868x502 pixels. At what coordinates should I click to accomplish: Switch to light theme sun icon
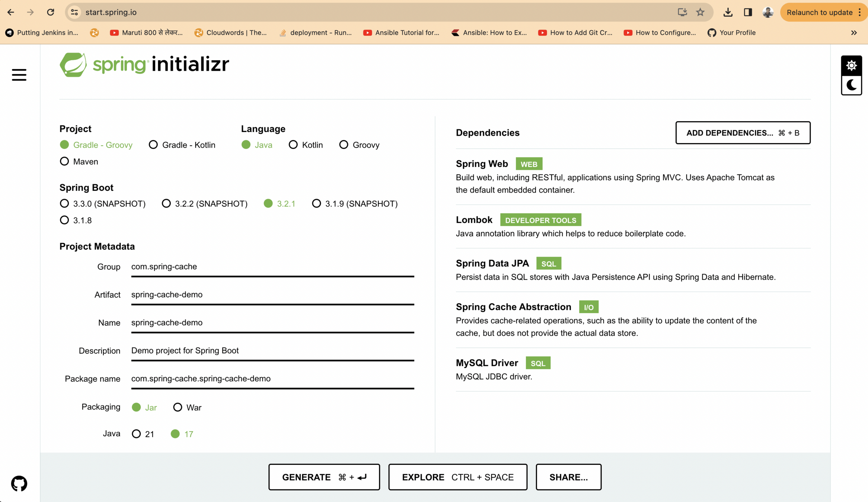tap(851, 66)
